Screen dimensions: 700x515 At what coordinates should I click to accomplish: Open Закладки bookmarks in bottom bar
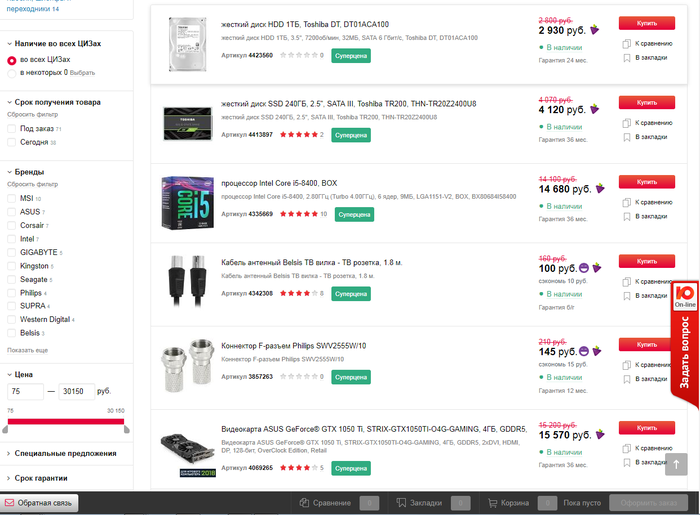(425, 503)
